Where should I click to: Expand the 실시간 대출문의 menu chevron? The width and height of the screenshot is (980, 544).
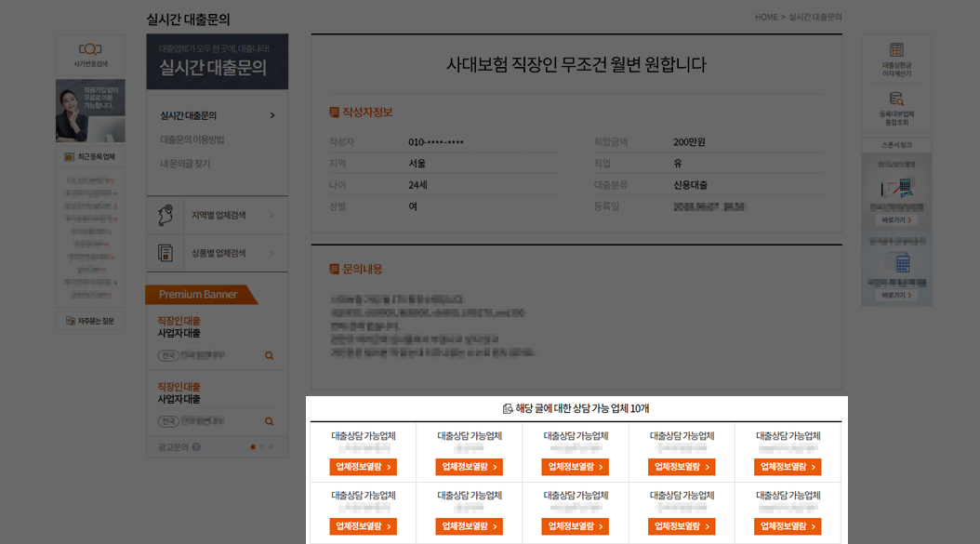(x=271, y=116)
